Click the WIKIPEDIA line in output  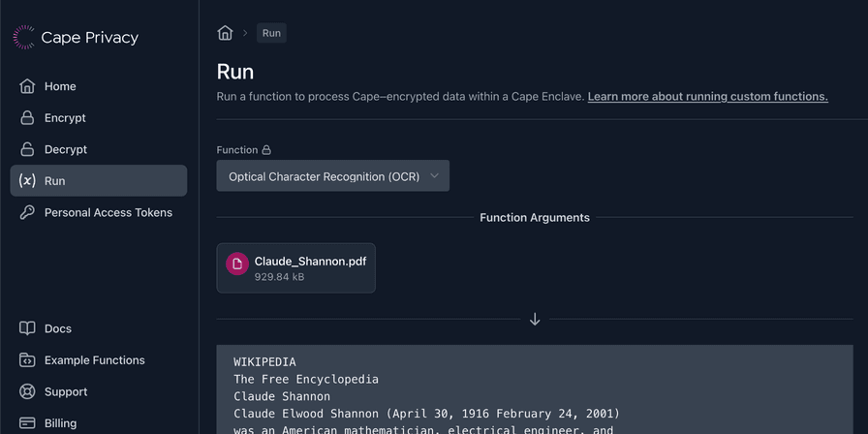point(264,362)
